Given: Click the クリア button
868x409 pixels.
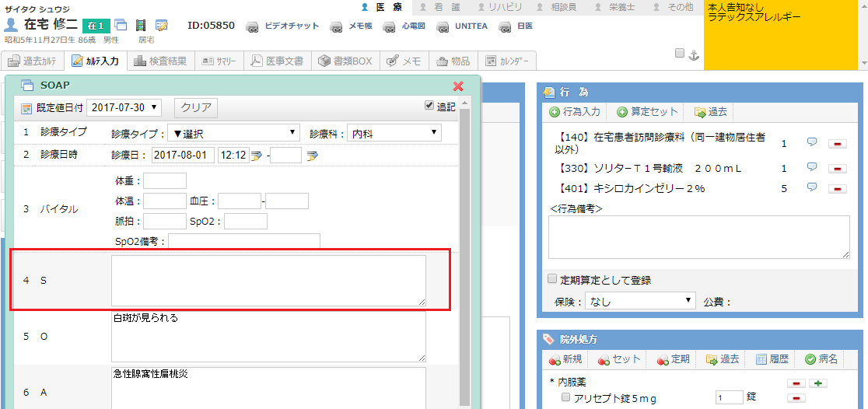Looking at the screenshot, I should (196, 108).
